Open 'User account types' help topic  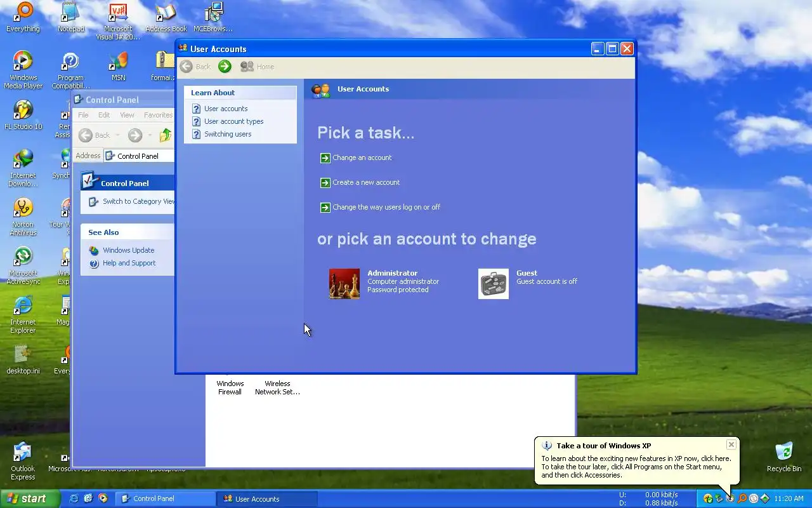[233, 121]
